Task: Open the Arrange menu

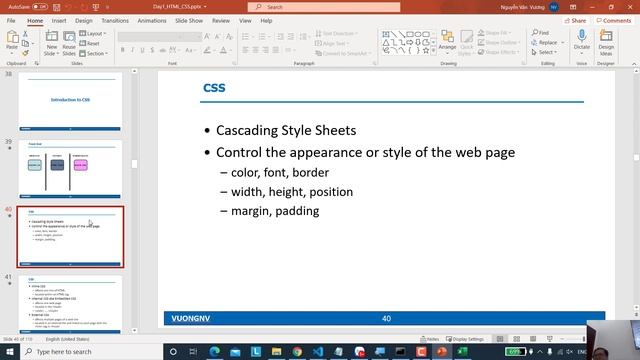Action: [x=447, y=42]
